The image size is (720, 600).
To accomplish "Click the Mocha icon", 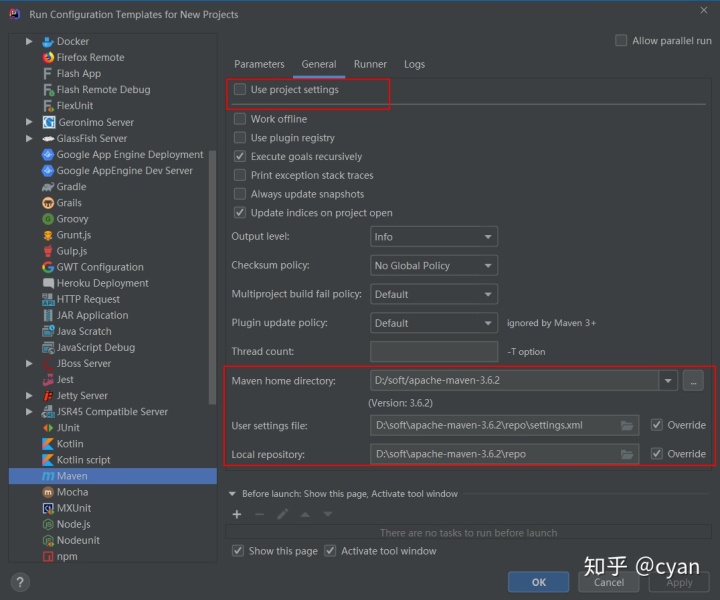I will (x=48, y=492).
